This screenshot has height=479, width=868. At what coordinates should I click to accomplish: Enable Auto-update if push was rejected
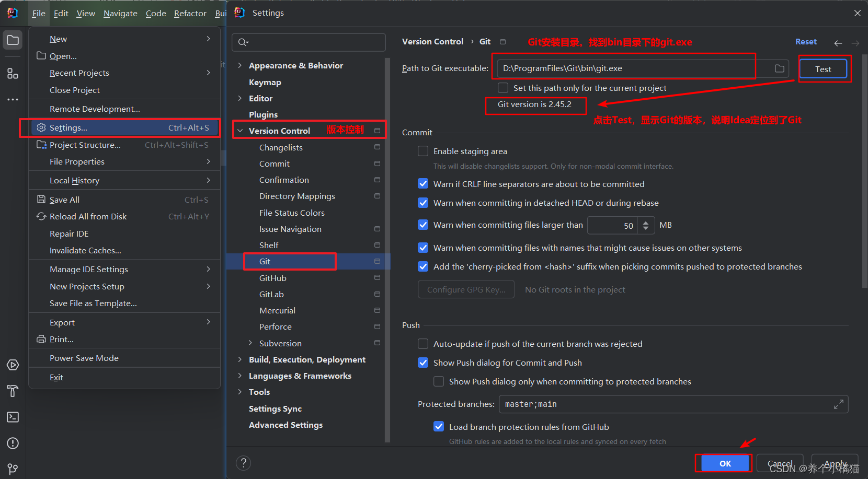click(x=423, y=344)
